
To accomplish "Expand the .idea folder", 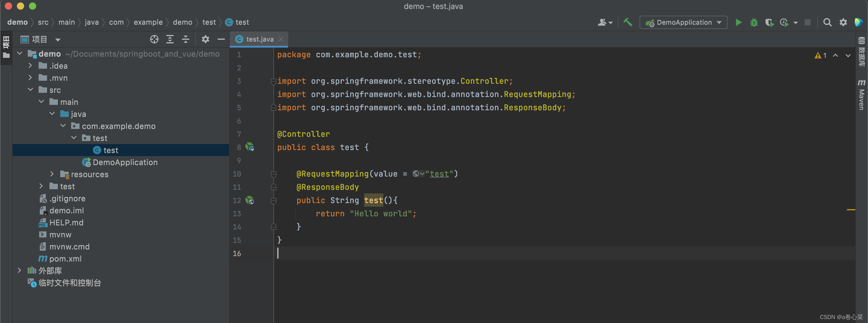I will [x=30, y=66].
